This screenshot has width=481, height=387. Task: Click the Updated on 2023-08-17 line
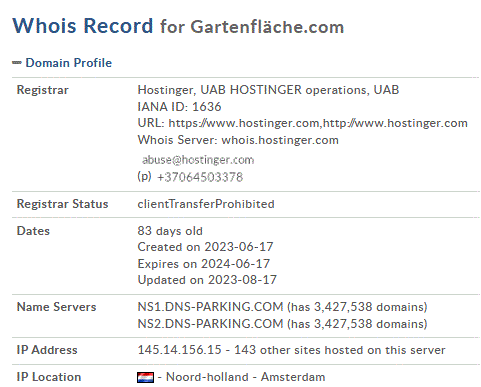(x=207, y=280)
